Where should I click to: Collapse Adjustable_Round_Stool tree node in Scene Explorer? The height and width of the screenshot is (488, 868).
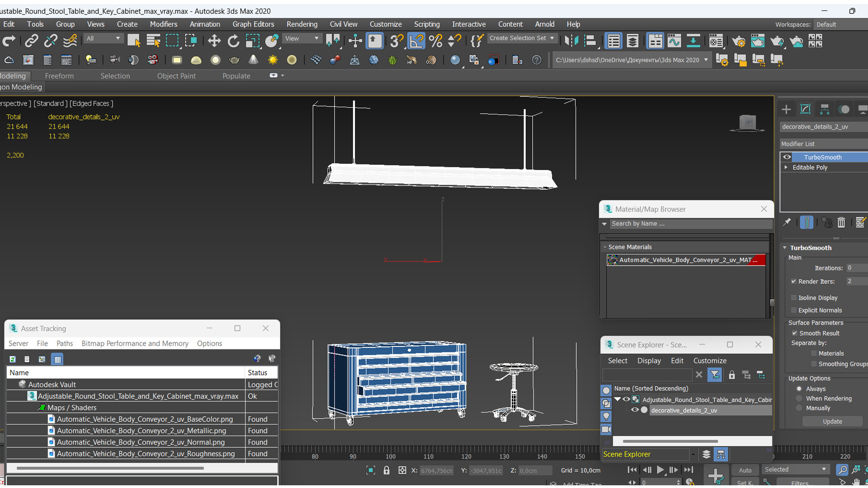pos(617,399)
